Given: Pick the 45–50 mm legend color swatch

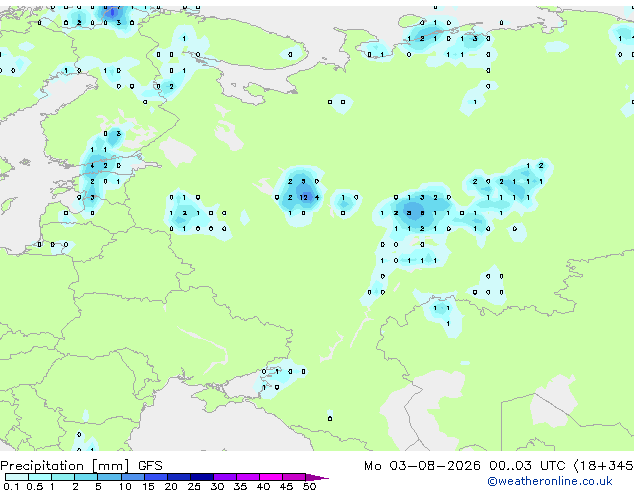Looking at the screenshot, I should pyautogui.click(x=294, y=477).
